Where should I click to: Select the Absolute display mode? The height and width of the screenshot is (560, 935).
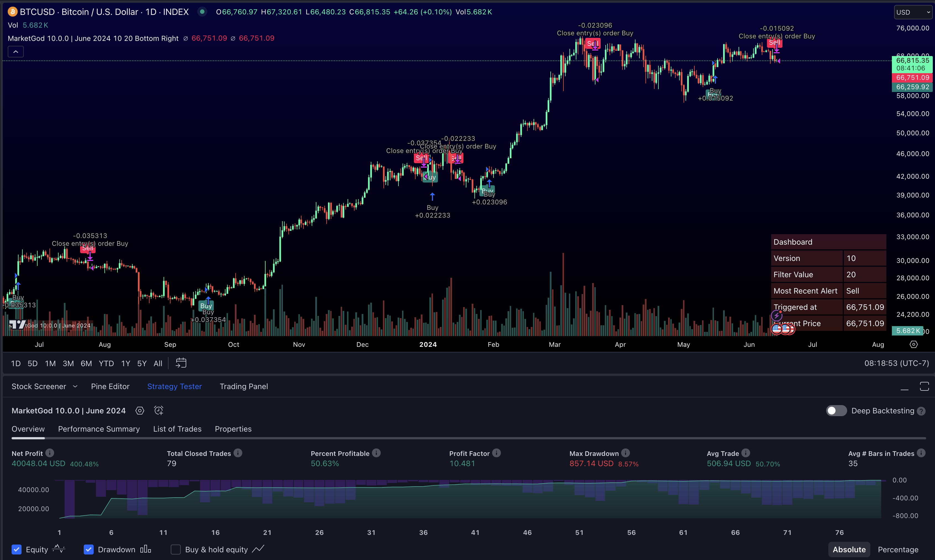pyautogui.click(x=849, y=550)
